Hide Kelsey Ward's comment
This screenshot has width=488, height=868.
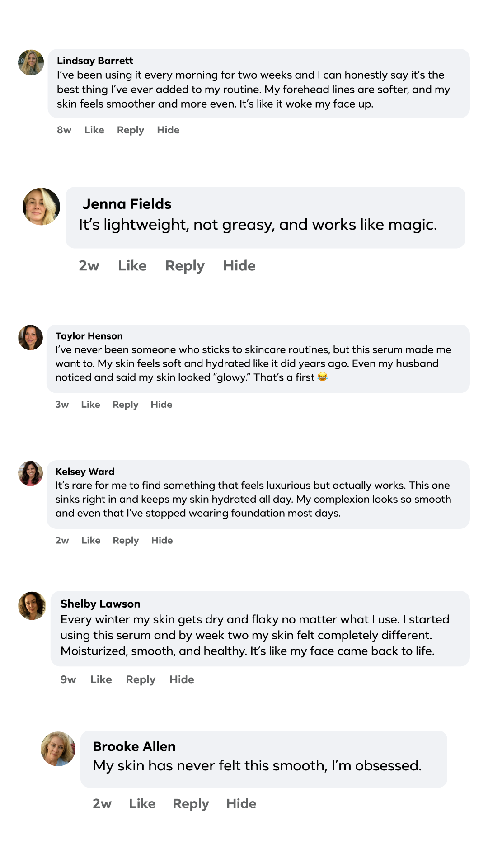coord(162,541)
